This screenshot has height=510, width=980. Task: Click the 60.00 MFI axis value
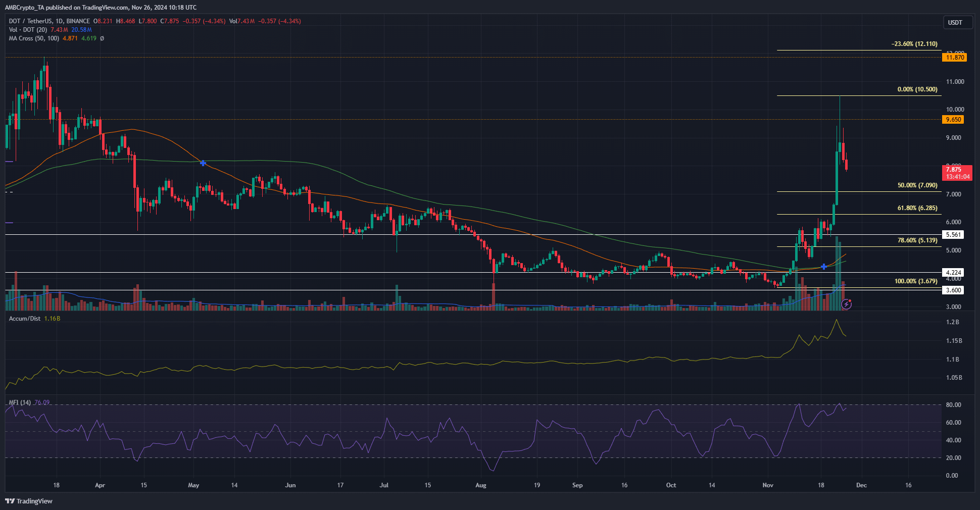pos(953,423)
